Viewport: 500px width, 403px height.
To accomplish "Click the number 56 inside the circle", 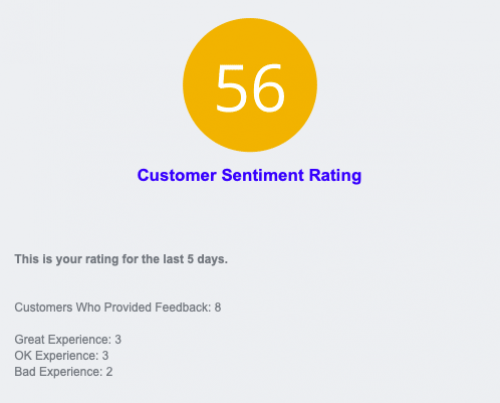I will [250, 88].
